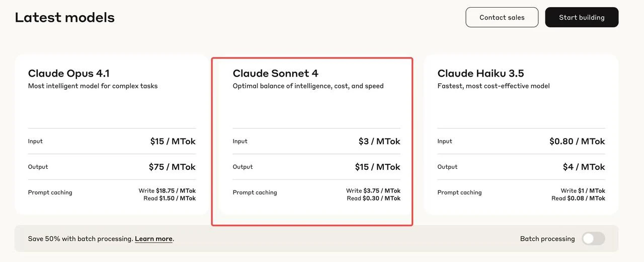Click "Most intelligent model for complex tasks" text
Viewport: 644px width, 262px height.
(x=93, y=86)
